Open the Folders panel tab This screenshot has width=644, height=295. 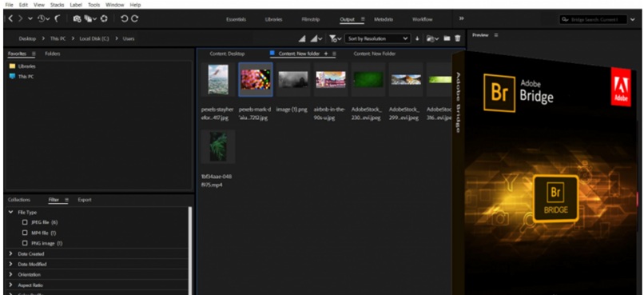52,54
